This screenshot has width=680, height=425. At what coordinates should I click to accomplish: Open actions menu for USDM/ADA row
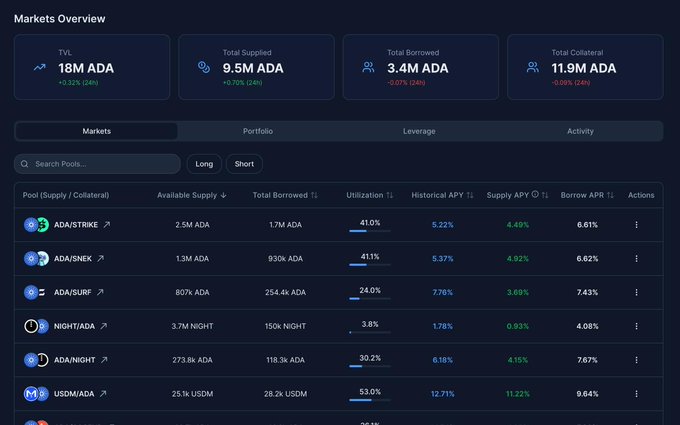(636, 394)
